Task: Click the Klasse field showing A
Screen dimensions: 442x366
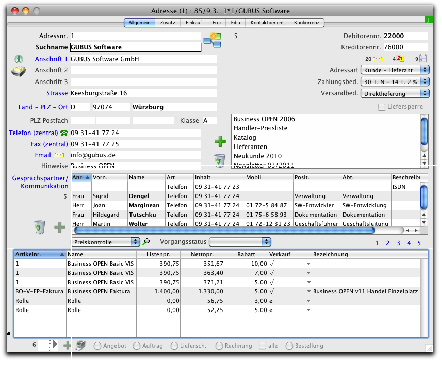Action: tap(209, 120)
